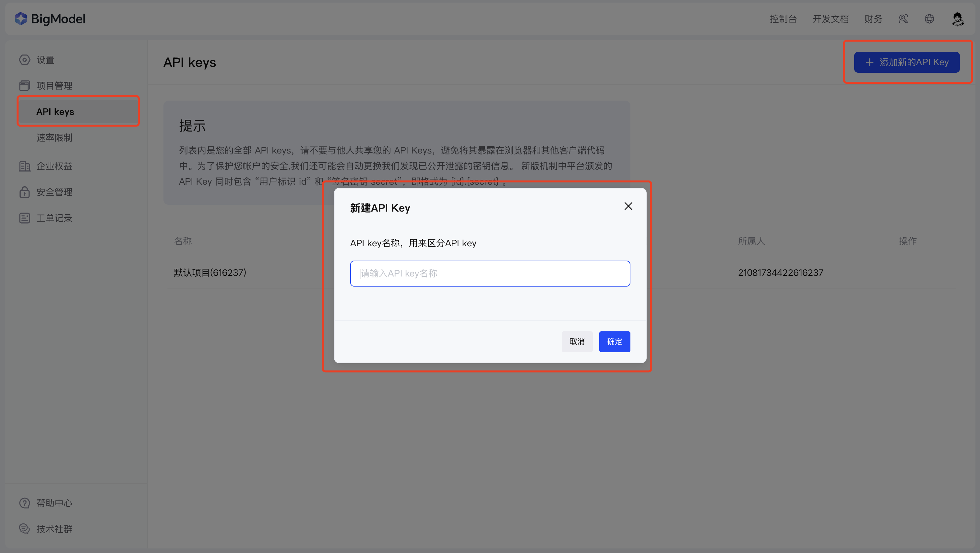Click the API key lookup icon in the header
This screenshot has height=553, width=980.
click(903, 18)
